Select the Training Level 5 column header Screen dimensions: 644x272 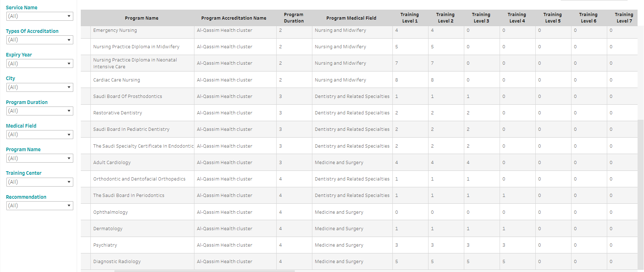coord(553,18)
